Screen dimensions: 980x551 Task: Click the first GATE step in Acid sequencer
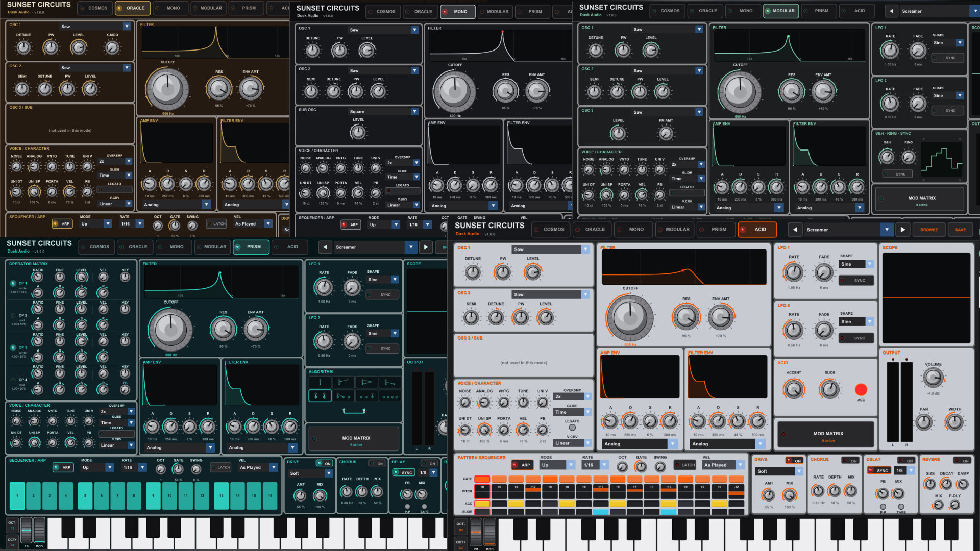pos(482,479)
